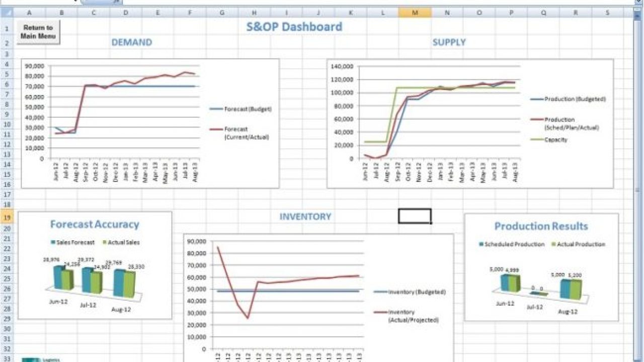Select the Actual Production legend entry
This screenshot has height=362, width=644.
coord(578,244)
